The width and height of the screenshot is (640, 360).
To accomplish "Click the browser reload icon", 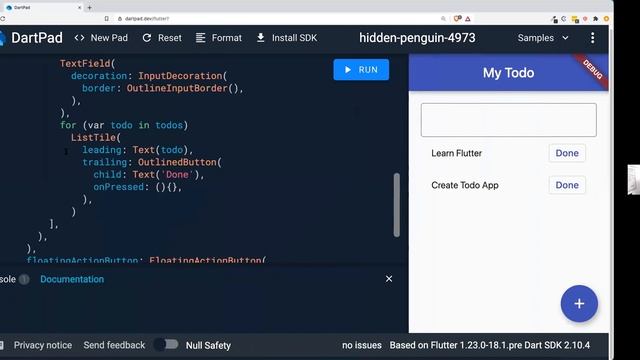I will pos(2,18).
